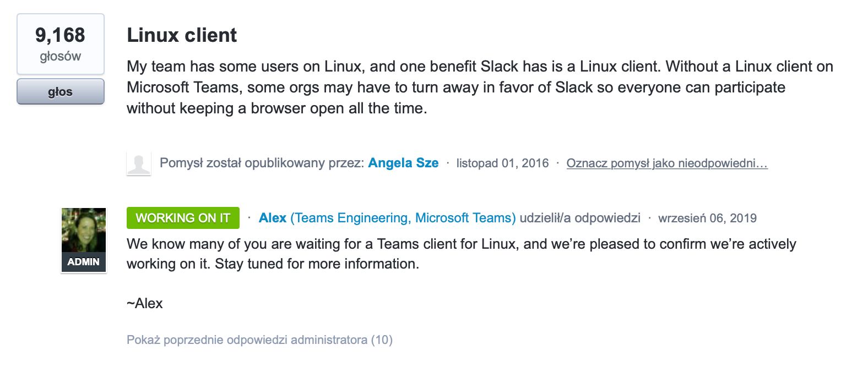
Task: Click the "Pomysł został opublikowany przez:" text
Action: [262, 163]
